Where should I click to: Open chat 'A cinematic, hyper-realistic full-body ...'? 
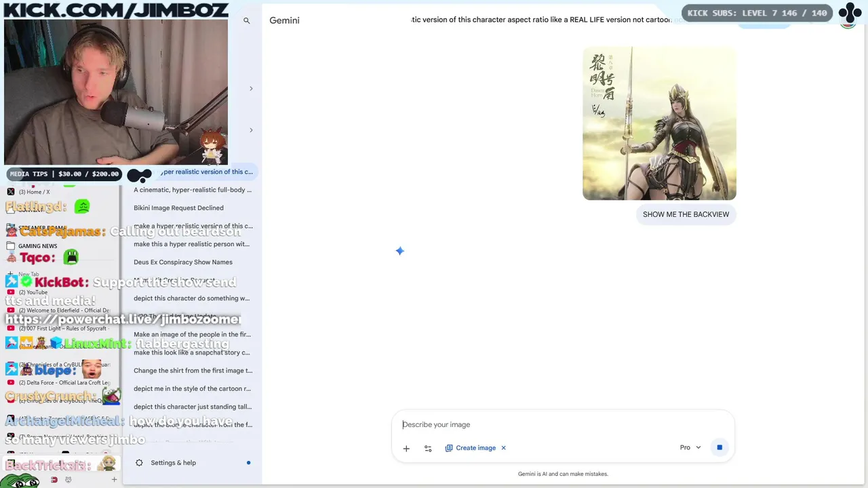click(x=193, y=190)
